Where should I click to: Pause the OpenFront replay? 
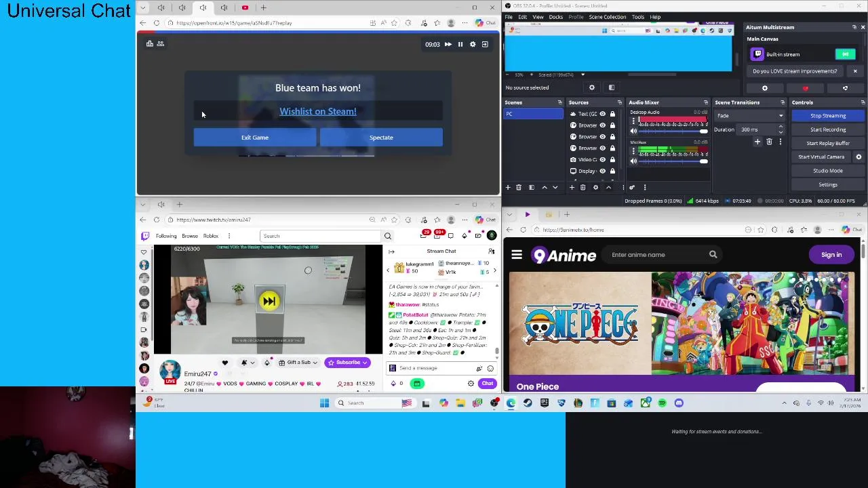(460, 45)
